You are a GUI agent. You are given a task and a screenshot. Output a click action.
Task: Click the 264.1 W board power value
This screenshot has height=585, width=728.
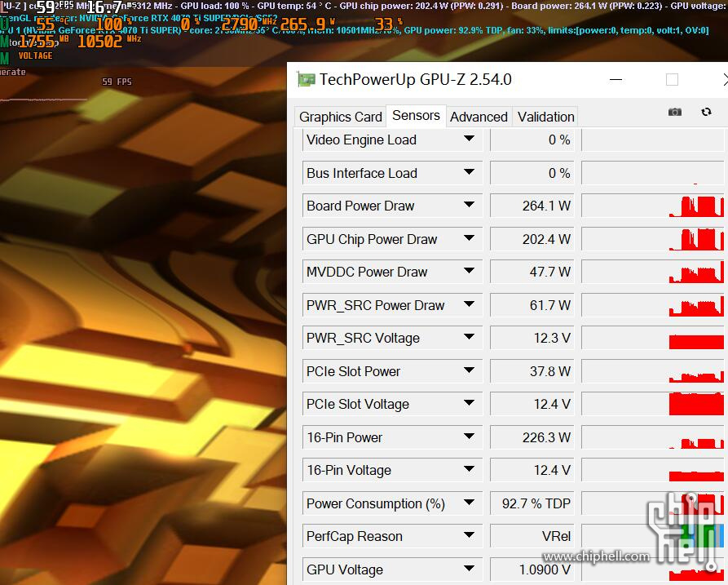coord(532,206)
